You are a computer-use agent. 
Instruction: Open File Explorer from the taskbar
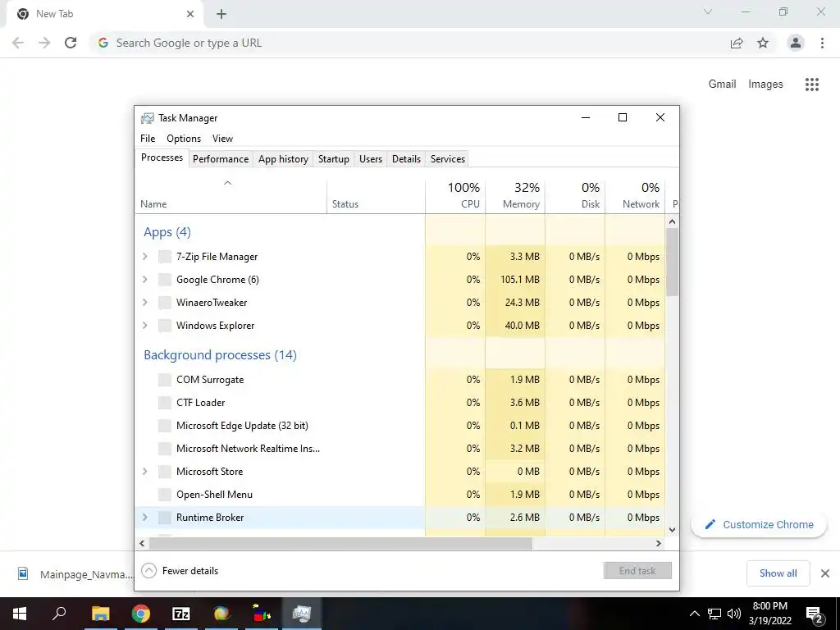coord(100,614)
